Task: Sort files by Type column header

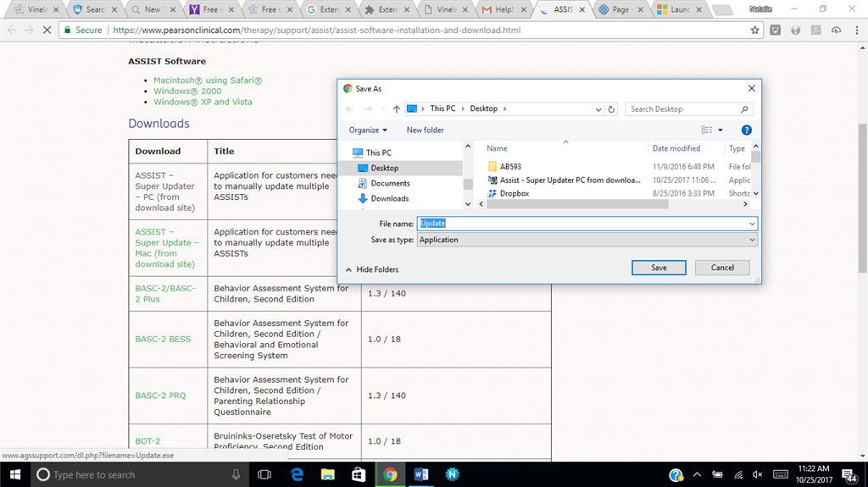Action: point(737,148)
